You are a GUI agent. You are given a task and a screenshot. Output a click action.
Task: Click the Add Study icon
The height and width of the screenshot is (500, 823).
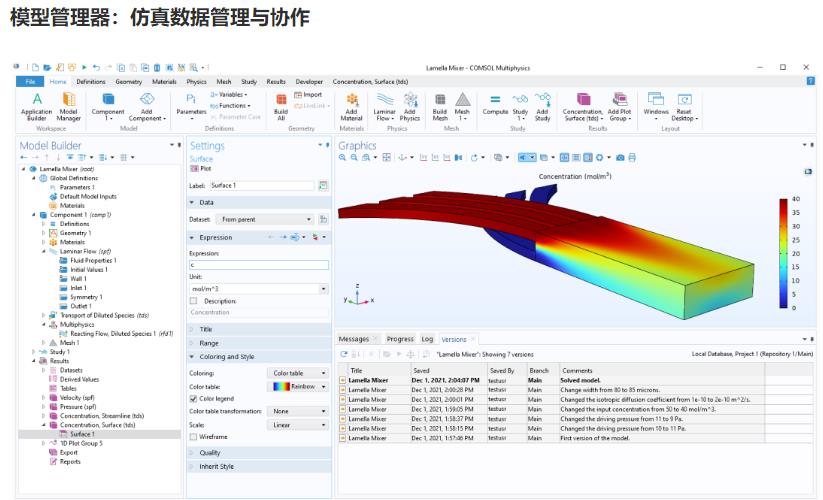tap(543, 100)
